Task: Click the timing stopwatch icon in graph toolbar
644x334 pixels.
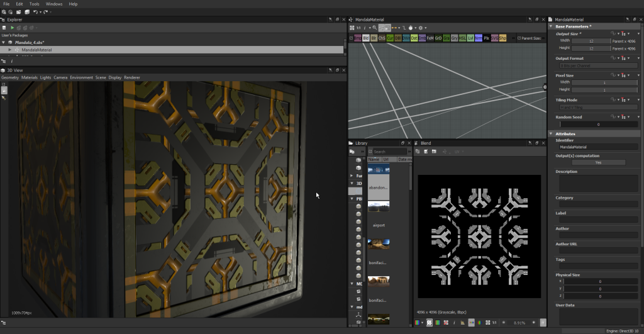Action: click(x=410, y=28)
